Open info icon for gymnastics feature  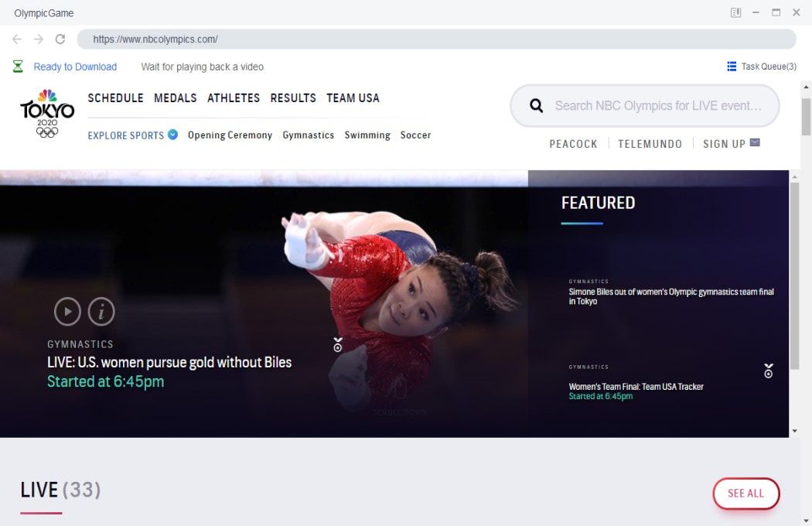pos(101,312)
